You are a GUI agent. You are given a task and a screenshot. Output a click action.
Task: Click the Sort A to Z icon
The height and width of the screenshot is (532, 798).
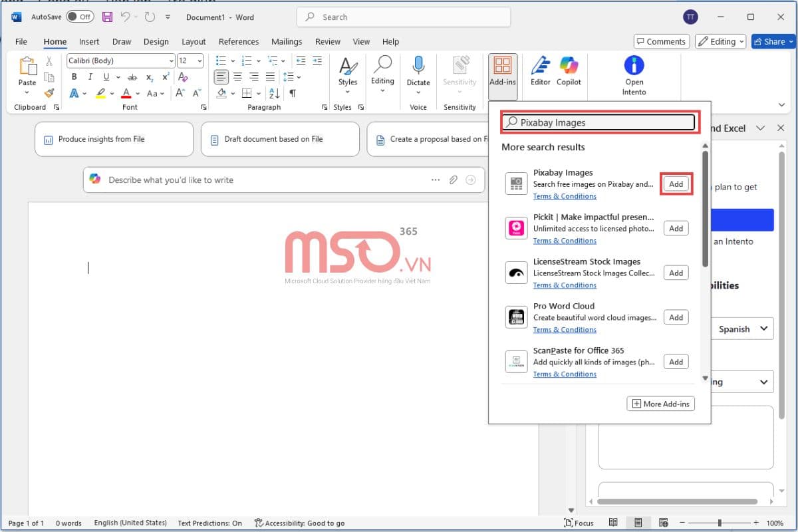click(x=275, y=93)
